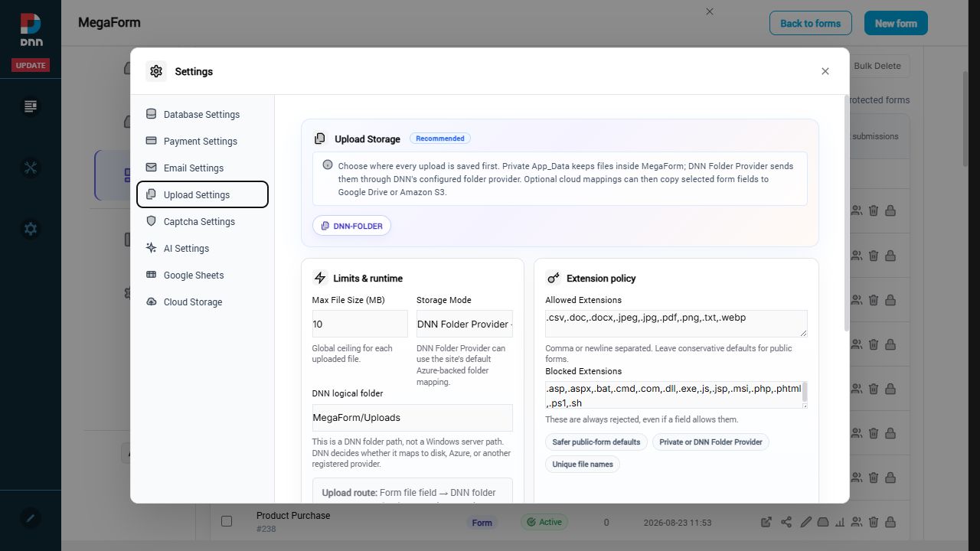980x551 pixels.
Task: Click the lock icon on Product Purchase
Action: [x=890, y=523]
